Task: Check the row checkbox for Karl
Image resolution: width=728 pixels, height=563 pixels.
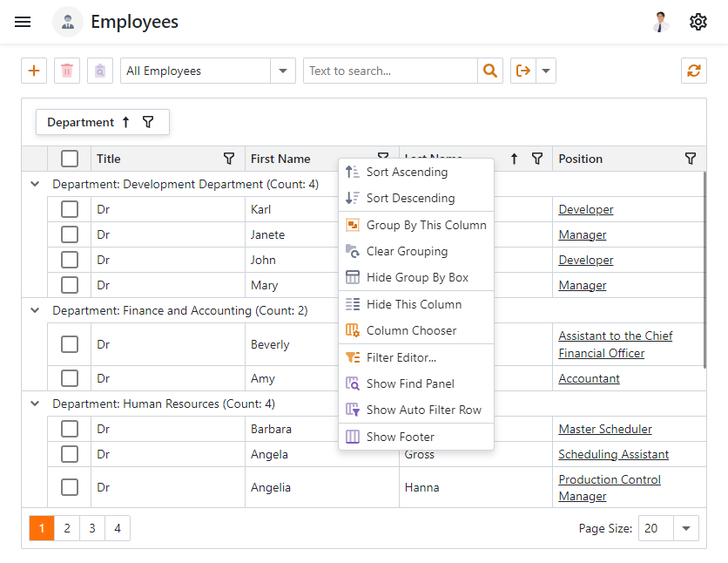Action: pos(70,209)
